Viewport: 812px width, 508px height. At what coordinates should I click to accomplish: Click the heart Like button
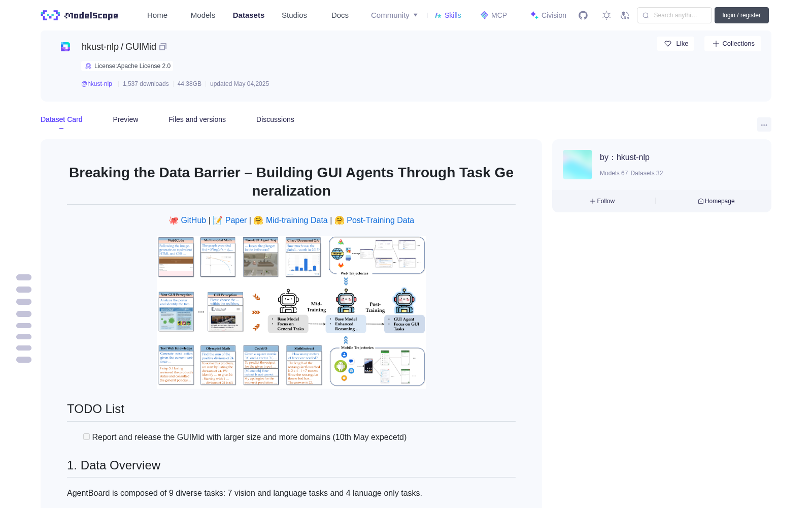[x=676, y=44]
